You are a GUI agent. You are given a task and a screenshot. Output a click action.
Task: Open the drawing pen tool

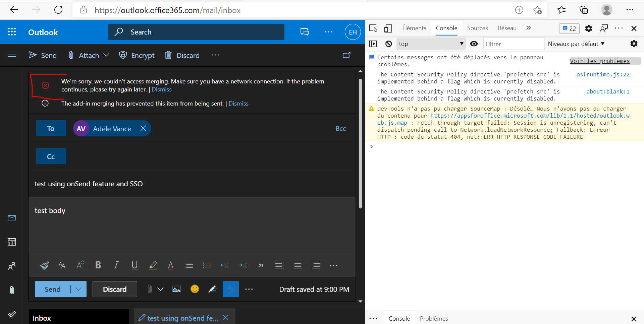213,289
